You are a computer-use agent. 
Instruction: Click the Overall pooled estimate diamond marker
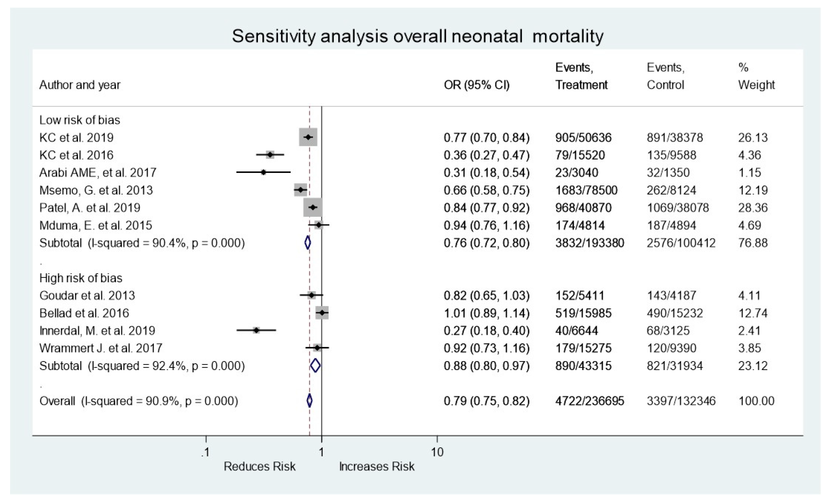309,401
